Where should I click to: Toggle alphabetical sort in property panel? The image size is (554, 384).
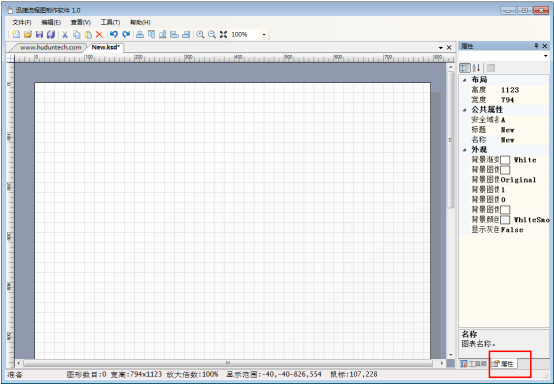coord(476,67)
